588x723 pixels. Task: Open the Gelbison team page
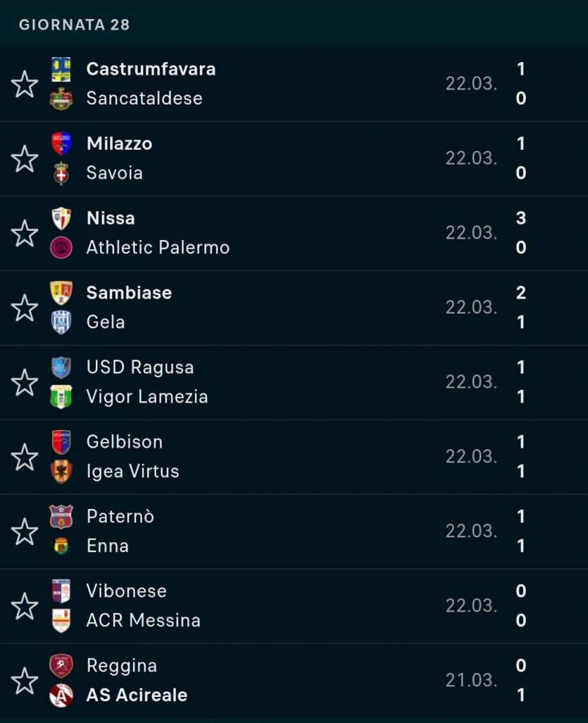point(124,442)
